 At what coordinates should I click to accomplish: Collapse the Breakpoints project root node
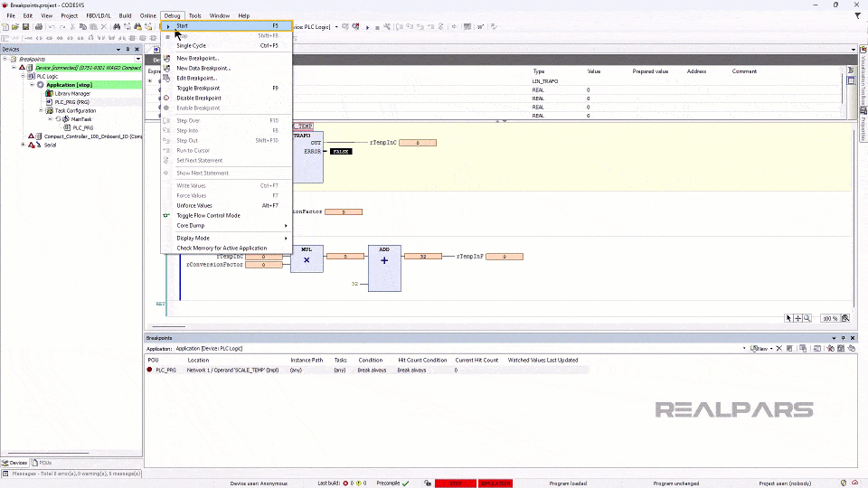click(5, 59)
